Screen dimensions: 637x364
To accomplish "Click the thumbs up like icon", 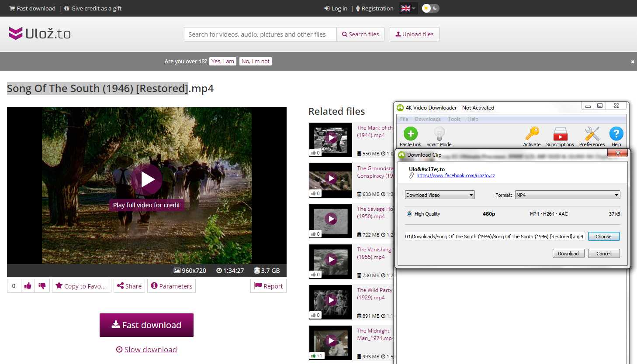I will click(x=28, y=286).
